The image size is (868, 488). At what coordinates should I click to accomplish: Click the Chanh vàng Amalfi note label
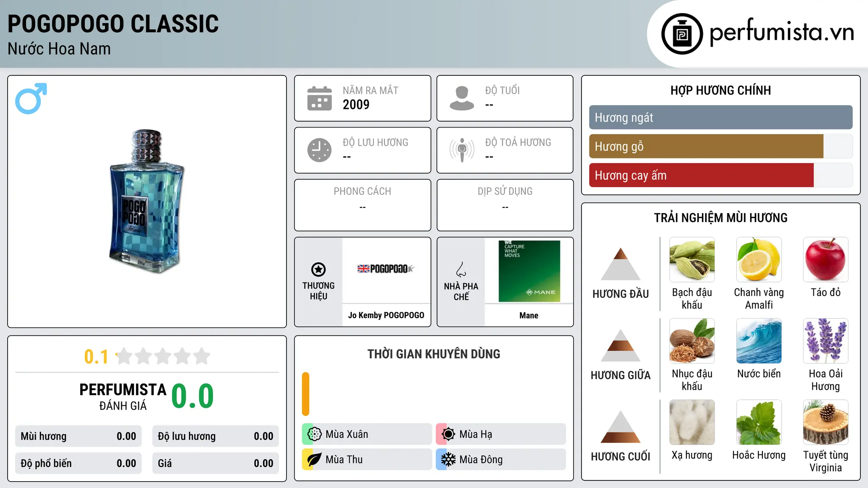(759, 299)
